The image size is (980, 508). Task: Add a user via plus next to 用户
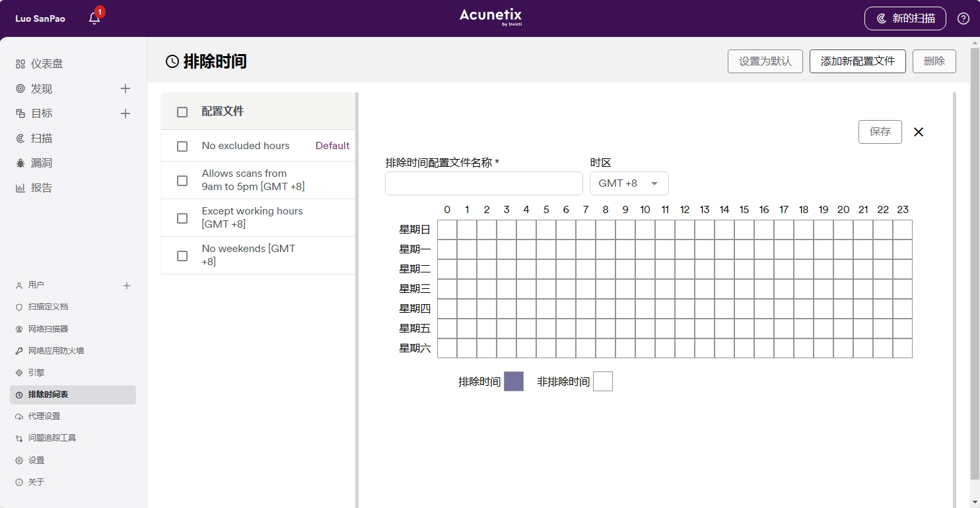click(127, 285)
